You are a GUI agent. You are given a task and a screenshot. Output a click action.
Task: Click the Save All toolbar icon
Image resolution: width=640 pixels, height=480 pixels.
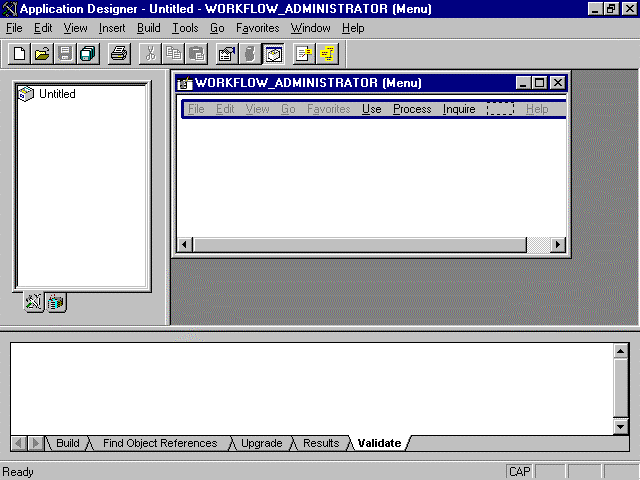click(88, 54)
